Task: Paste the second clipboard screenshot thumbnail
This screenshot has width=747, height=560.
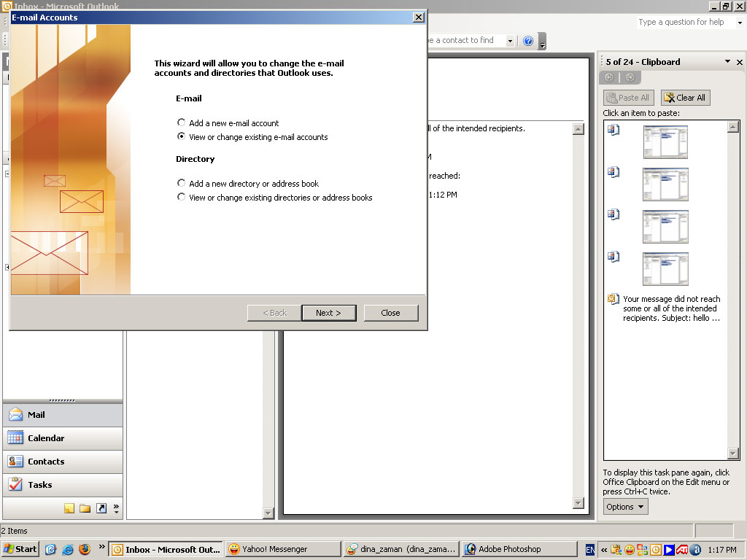Action: (x=665, y=184)
